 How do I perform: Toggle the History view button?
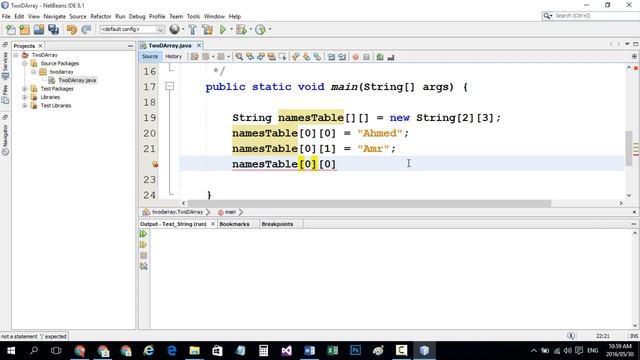[173, 57]
